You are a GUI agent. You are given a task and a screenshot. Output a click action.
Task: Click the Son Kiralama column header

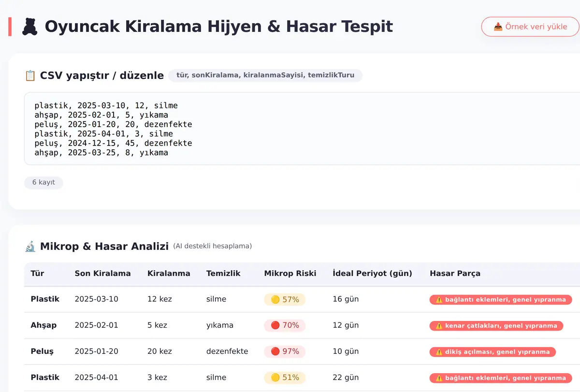[102, 274]
